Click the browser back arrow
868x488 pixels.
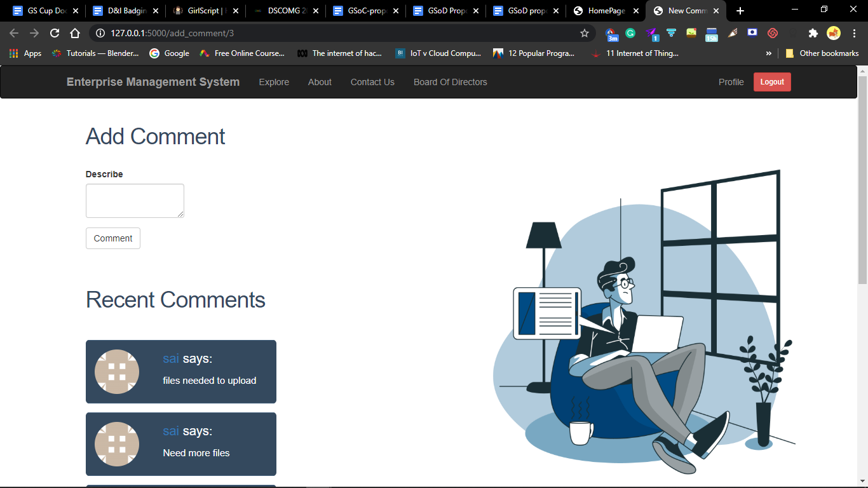pos(14,33)
